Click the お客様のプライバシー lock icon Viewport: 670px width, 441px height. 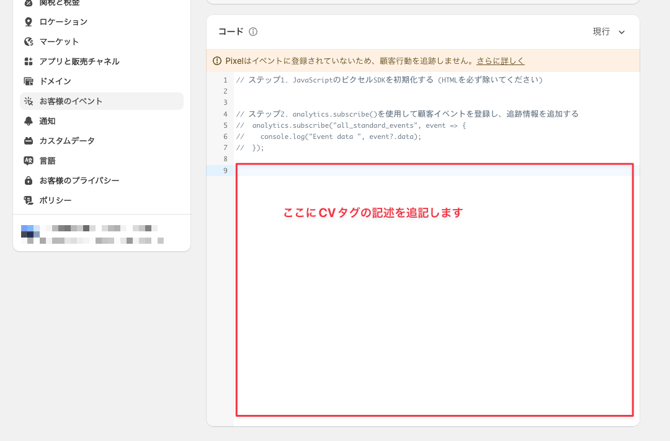tap(28, 181)
